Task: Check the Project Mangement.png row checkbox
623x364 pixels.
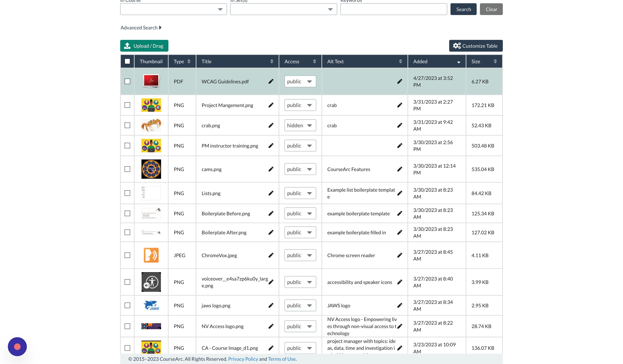Action: (127, 105)
